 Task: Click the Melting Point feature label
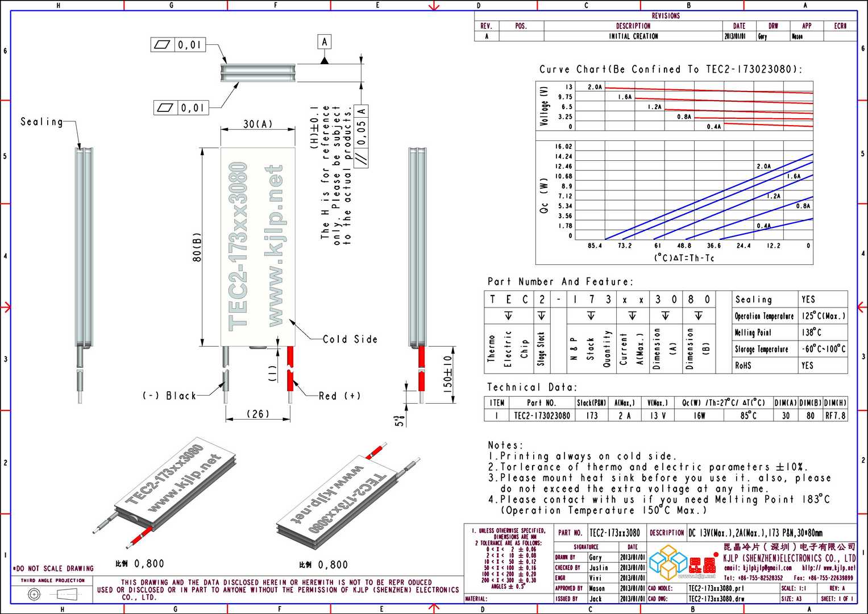click(x=753, y=332)
